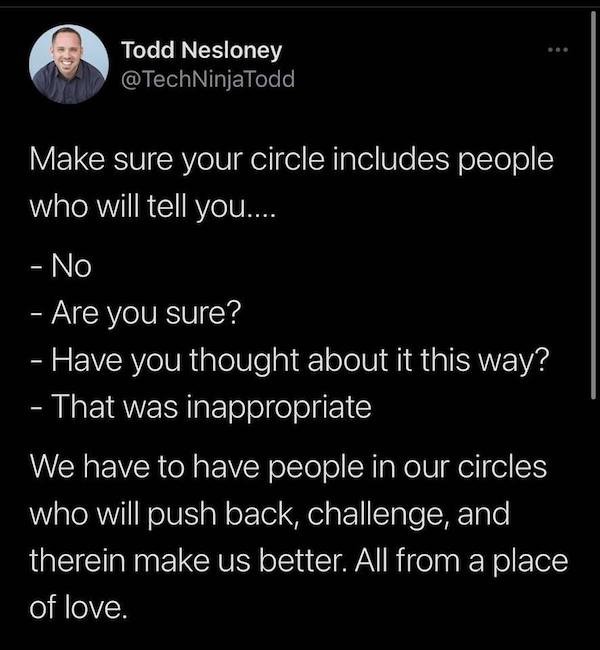Click 'Have you thought about it this way?'
The width and height of the screenshot is (600, 650).
301,361
